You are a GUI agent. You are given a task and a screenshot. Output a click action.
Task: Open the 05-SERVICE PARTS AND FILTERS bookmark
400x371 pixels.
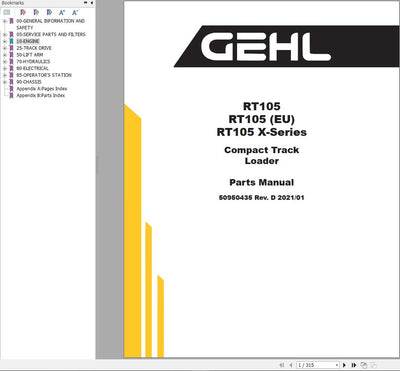click(51, 34)
